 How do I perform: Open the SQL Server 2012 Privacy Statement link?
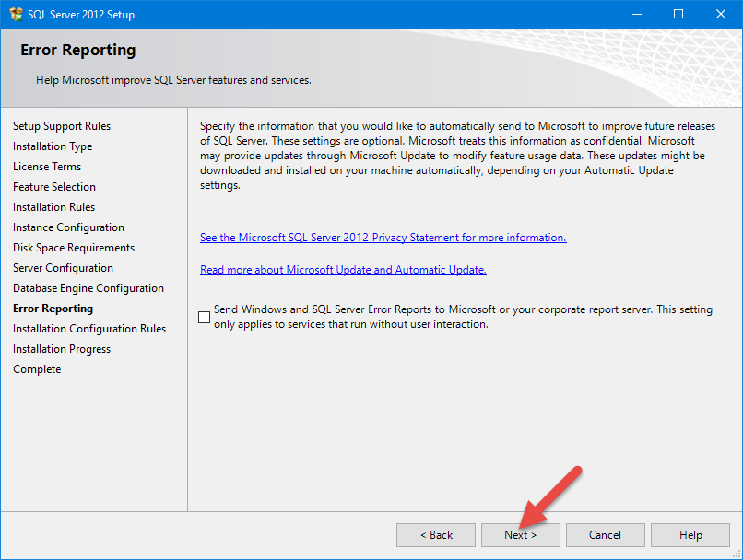click(383, 238)
